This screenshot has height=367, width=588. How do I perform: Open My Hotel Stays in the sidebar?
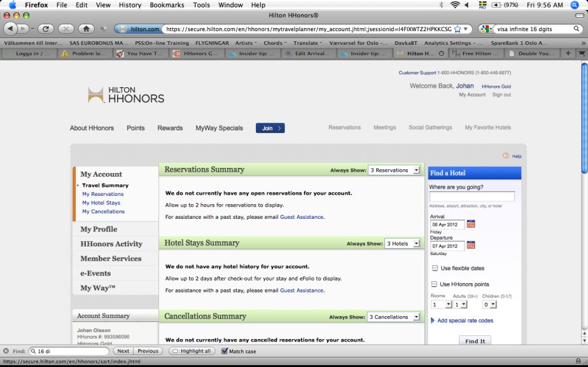[x=101, y=203]
